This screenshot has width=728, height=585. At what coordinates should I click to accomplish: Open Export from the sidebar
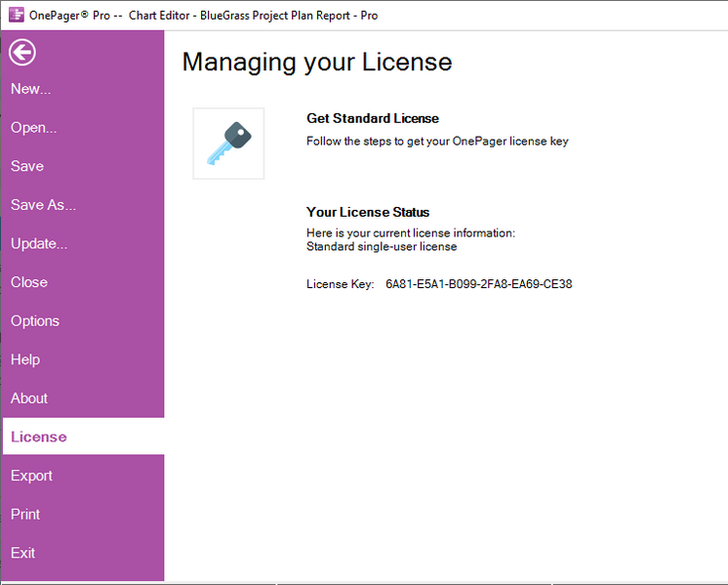click(31, 476)
